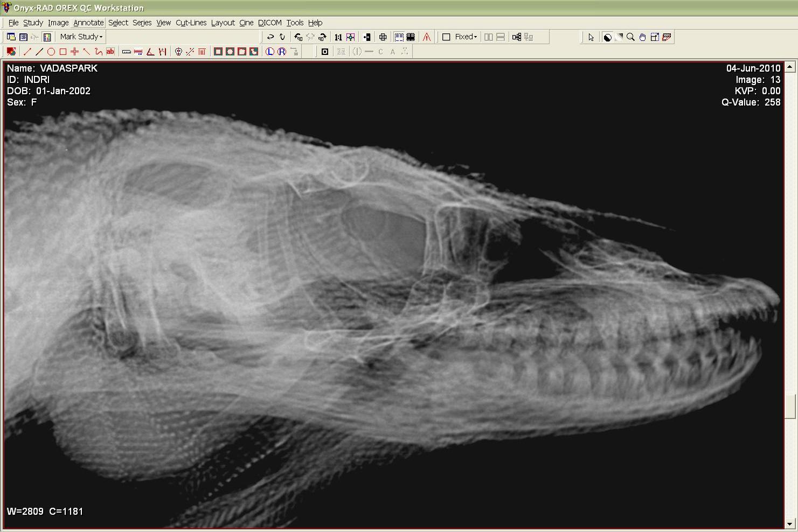Viewport: 798px width, 532px height.
Task: Place the right (R) marker
Action: coord(282,52)
